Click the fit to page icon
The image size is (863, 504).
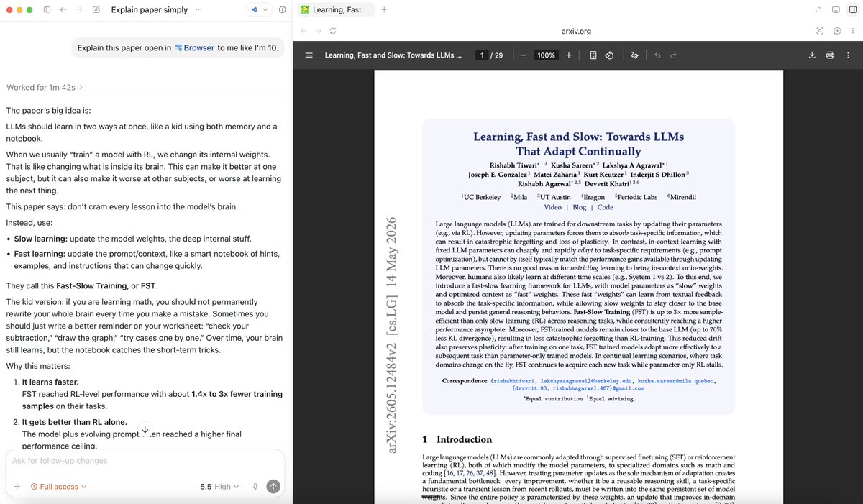point(593,55)
